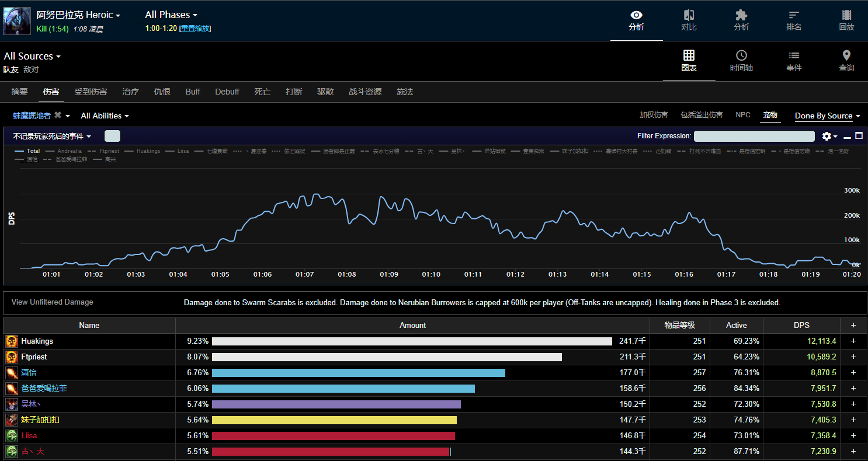
Task: Click the 重置缩放 reset zoom link
Action: tap(195, 29)
